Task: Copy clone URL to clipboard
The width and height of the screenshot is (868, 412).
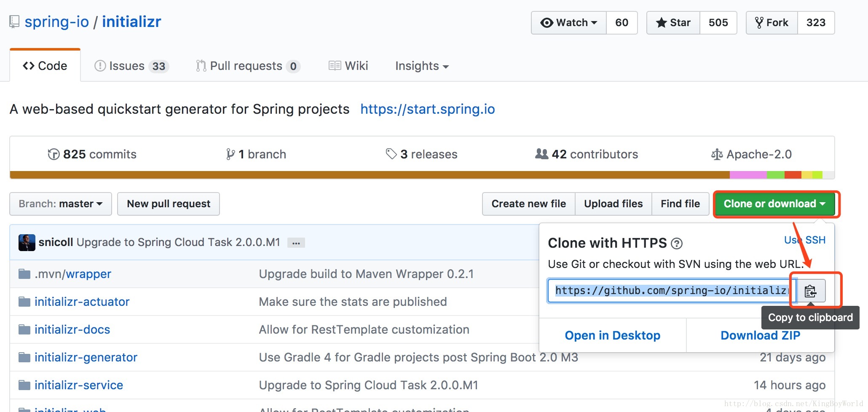Action: coord(810,291)
